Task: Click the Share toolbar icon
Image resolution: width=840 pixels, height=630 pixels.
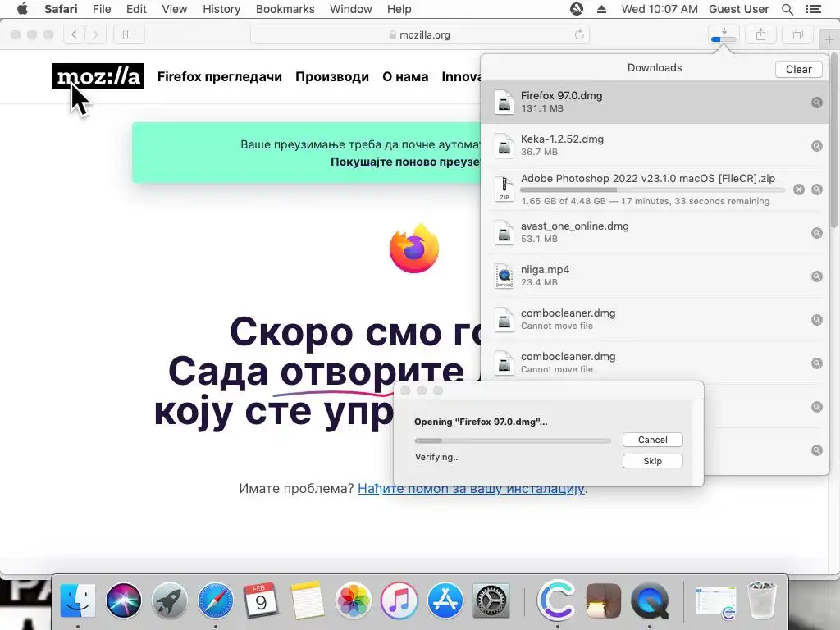Action: [760, 34]
